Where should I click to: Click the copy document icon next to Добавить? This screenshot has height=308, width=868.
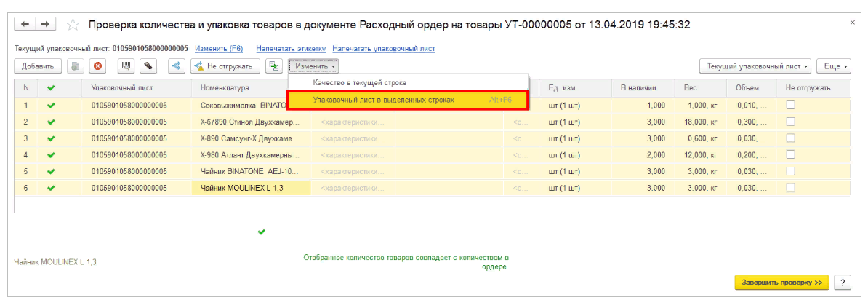(x=76, y=66)
